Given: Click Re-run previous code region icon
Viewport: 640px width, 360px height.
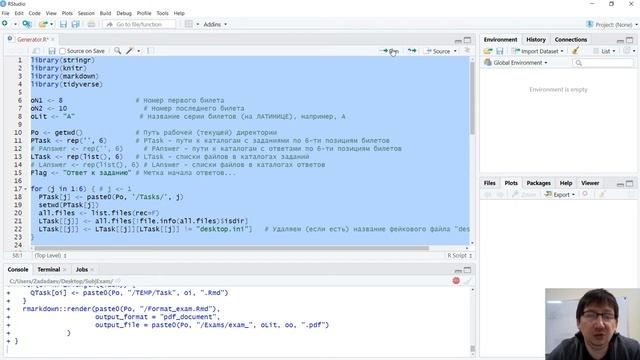Looking at the screenshot, I should pyautogui.click(x=412, y=51).
